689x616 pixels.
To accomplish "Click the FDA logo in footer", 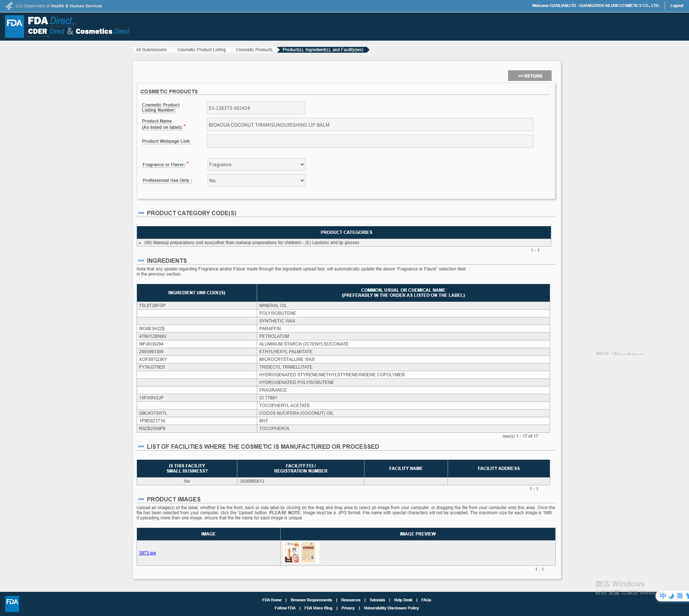I will (12, 604).
